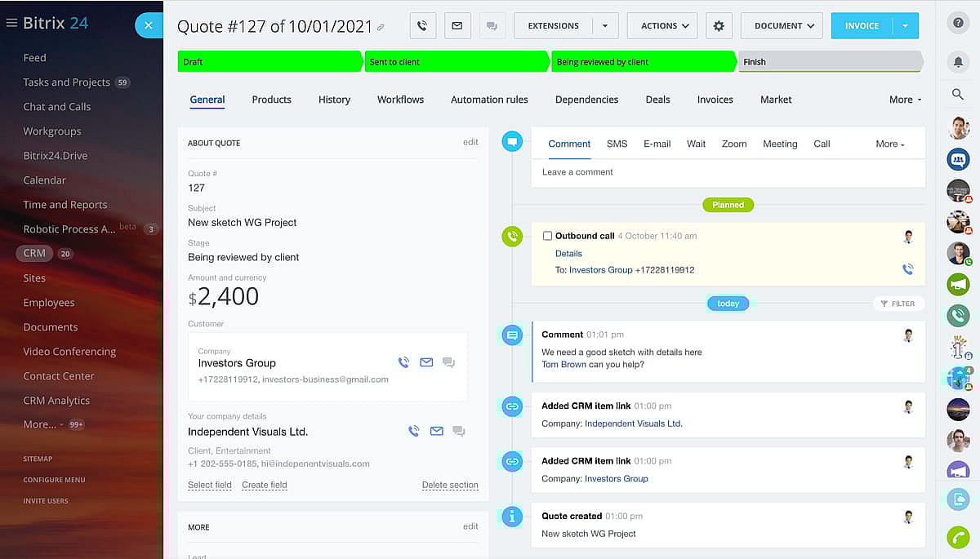980x559 pixels.
Task: Open the help question mark icon
Action: tap(958, 24)
